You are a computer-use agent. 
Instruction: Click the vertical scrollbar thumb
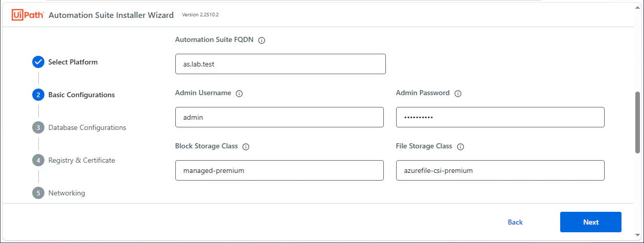click(637, 122)
